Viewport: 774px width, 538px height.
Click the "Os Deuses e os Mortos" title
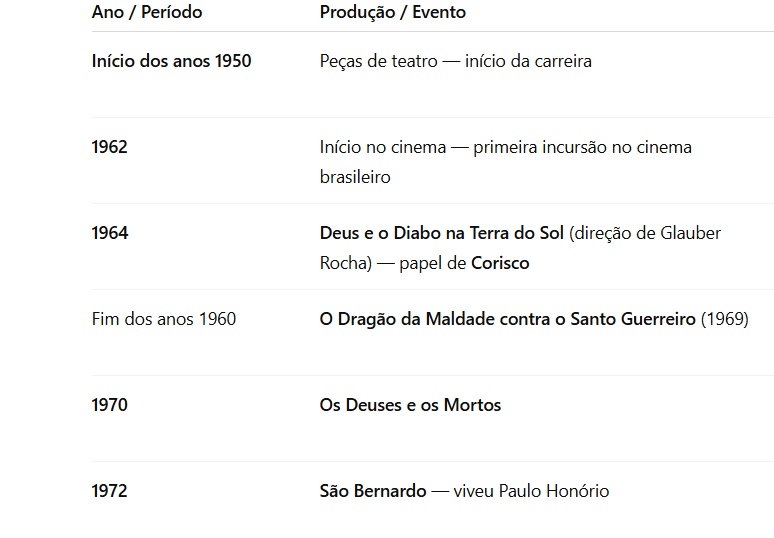tap(410, 405)
